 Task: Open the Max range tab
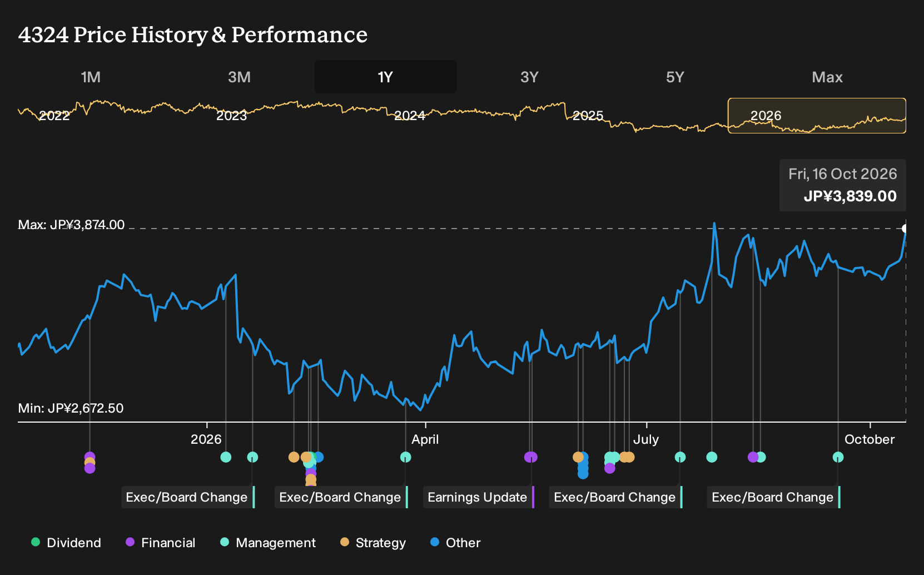pos(827,77)
